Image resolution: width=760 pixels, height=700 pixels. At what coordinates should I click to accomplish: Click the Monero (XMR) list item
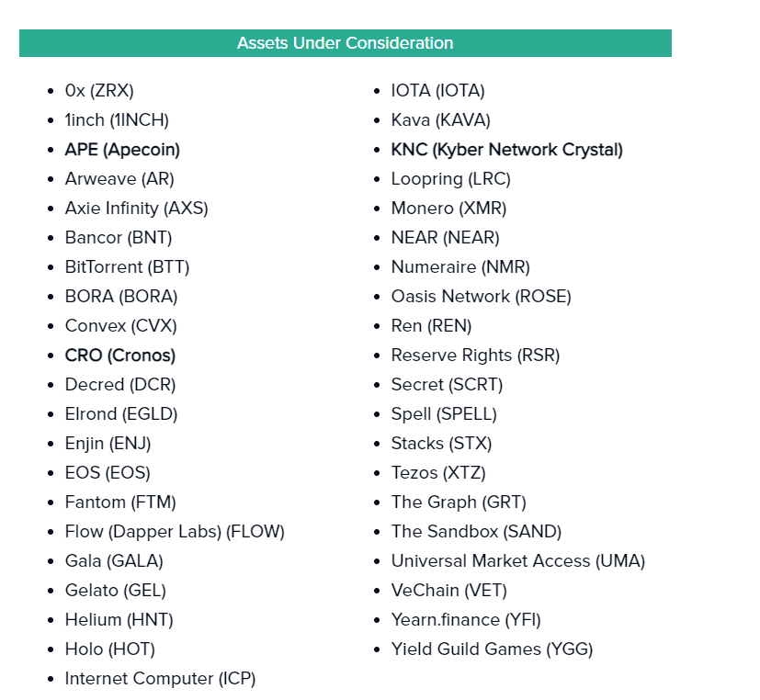[448, 209]
